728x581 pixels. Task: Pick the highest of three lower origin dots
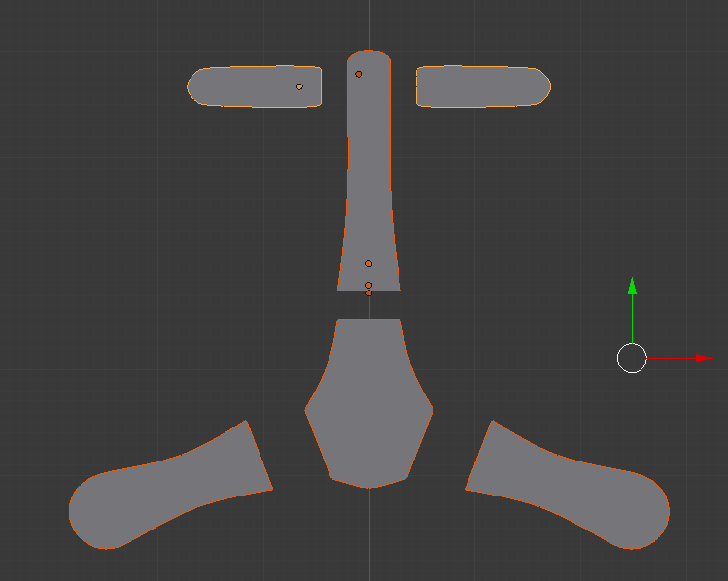coord(369,263)
